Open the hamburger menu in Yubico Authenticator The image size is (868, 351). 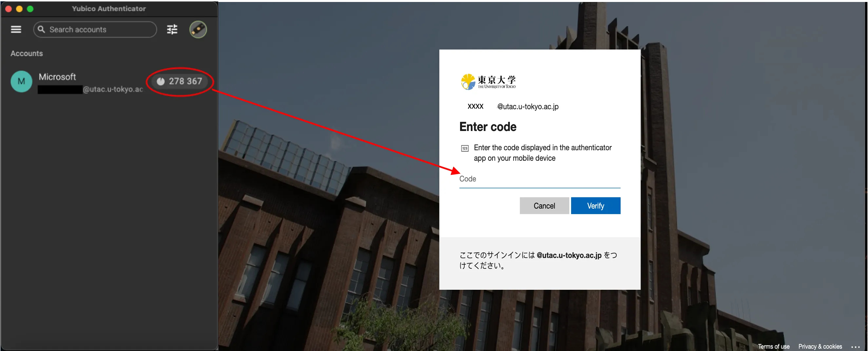pos(16,30)
